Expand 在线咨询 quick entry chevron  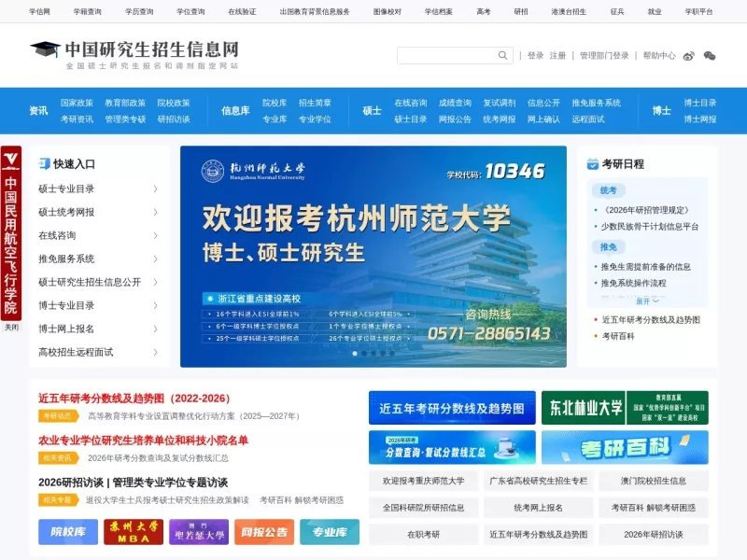(155, 235)
